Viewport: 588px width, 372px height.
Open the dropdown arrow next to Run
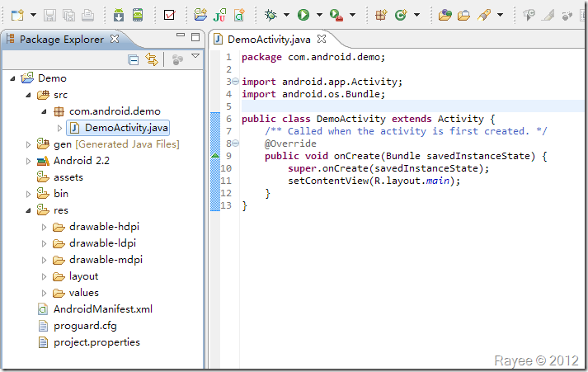coord(318,15)
